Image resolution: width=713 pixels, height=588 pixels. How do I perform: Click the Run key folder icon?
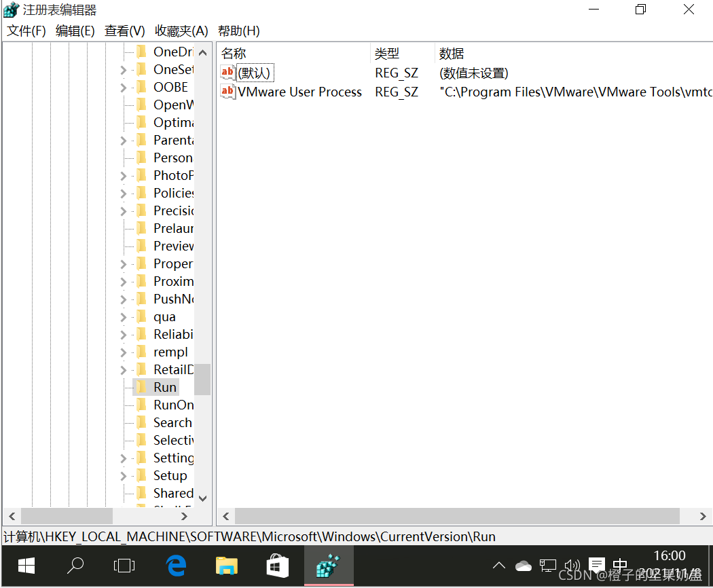(x=141, y=387)
